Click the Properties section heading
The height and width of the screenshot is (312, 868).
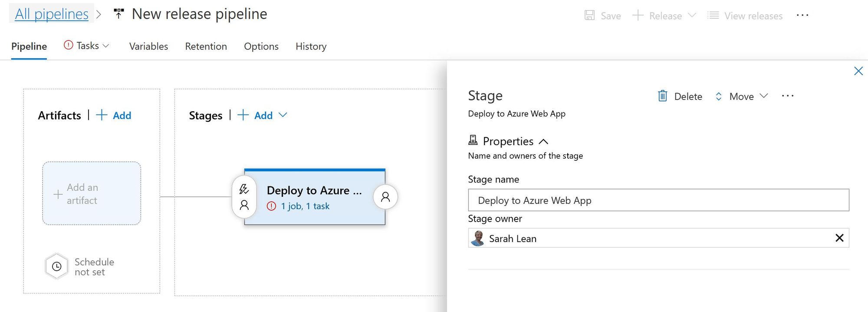click(x=508, y=141)
